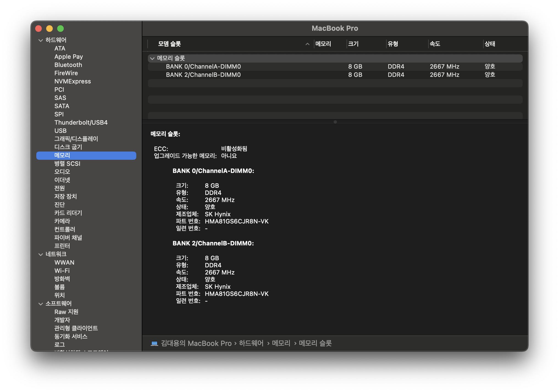
Task: Click 메모리 슬롯 in the bottom path bar
Action: (315, 343)
